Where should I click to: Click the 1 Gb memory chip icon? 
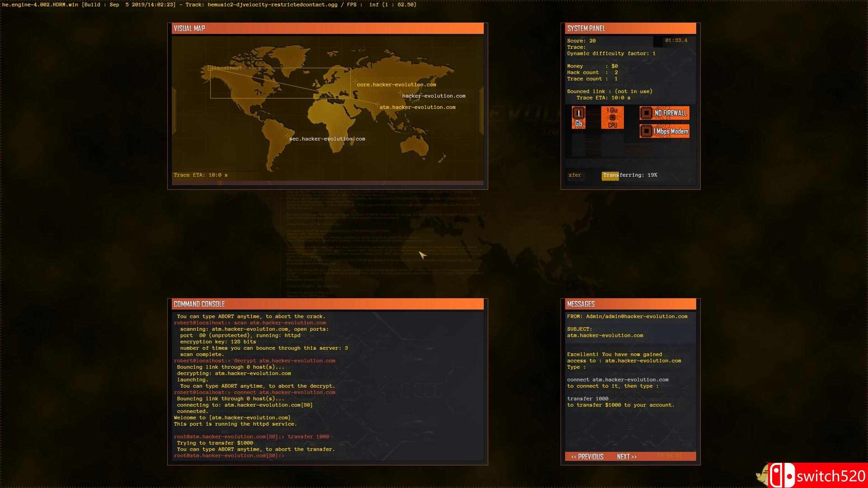pos(579,118)
